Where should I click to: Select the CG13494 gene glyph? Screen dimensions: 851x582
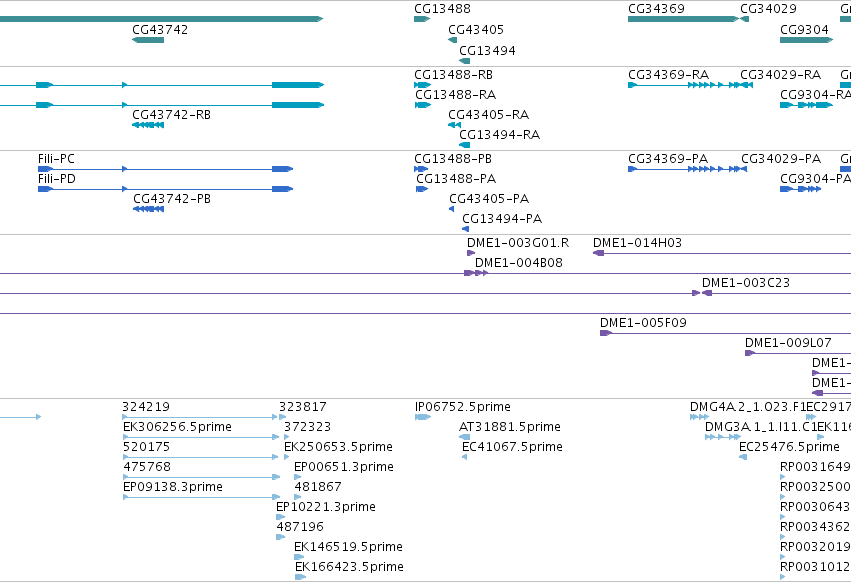point(465,61)
